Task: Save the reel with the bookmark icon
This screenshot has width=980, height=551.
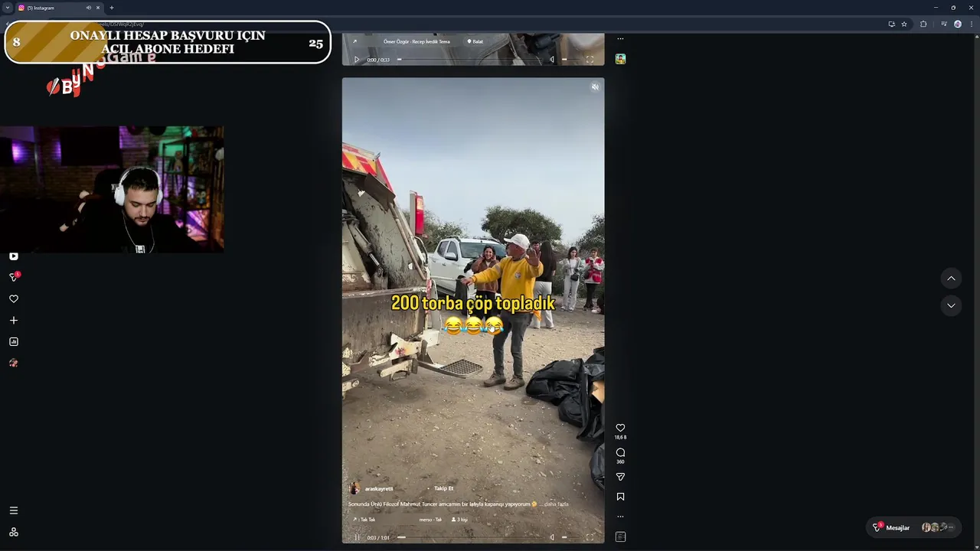Action: coord(620,497)
